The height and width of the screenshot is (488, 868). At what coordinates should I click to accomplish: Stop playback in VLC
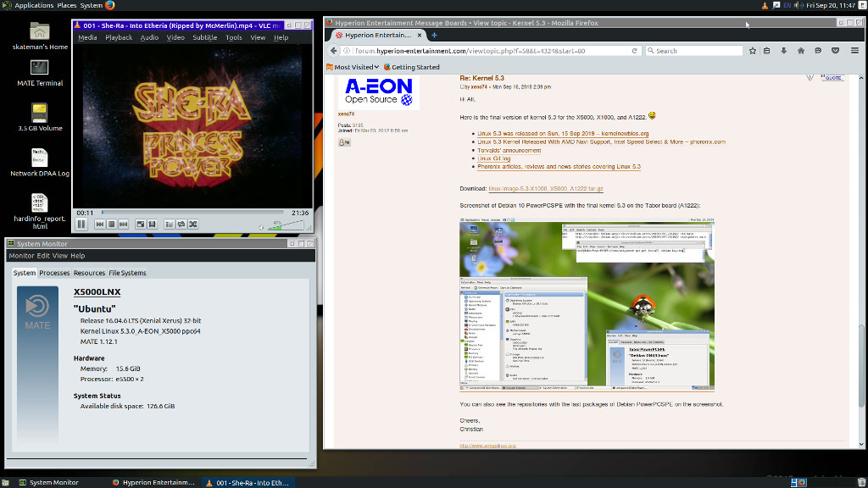pyautogui.click(x=111, y=224)
